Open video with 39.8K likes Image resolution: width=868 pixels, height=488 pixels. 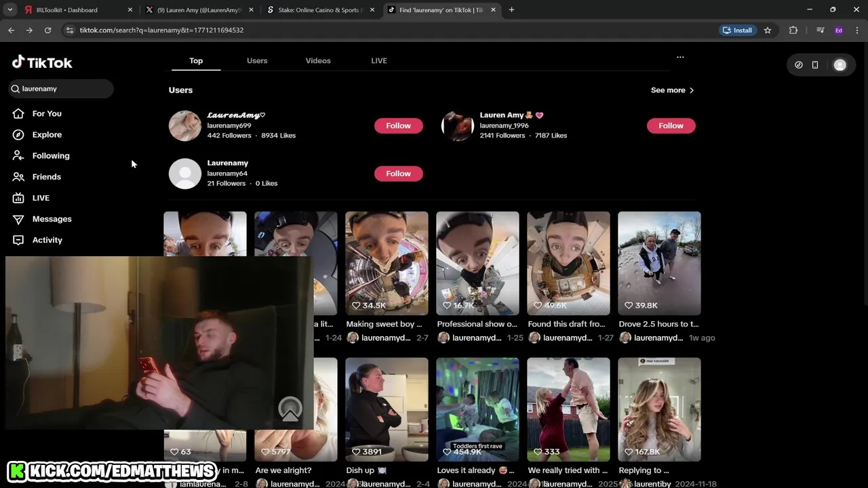tap(659, 263)
